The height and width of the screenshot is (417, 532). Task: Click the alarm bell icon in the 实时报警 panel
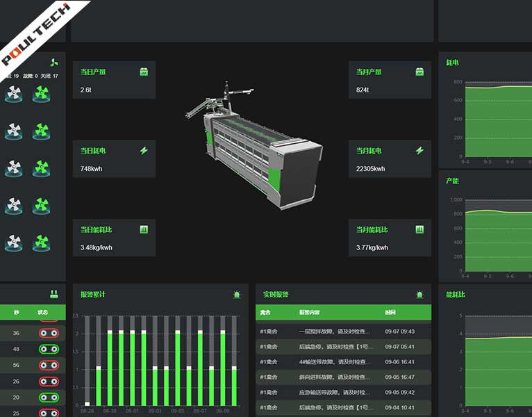coord(419,295)
